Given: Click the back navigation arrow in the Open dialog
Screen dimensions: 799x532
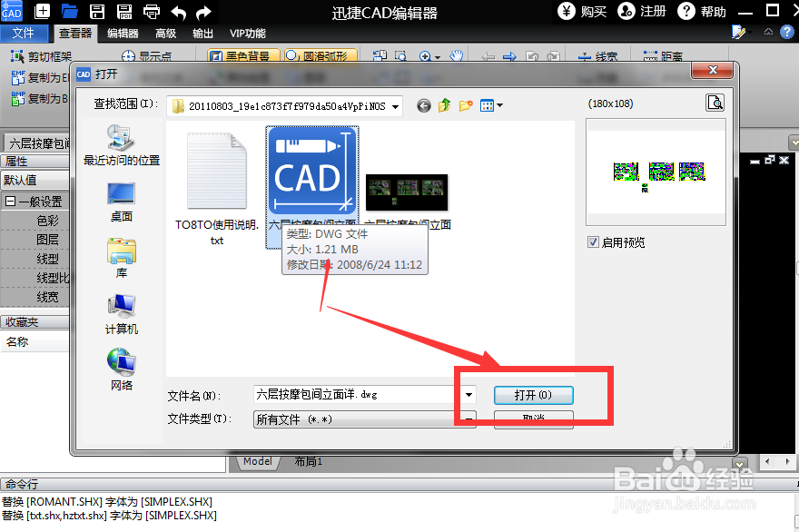Looking at the screenshot, I should tap(423, 105).
